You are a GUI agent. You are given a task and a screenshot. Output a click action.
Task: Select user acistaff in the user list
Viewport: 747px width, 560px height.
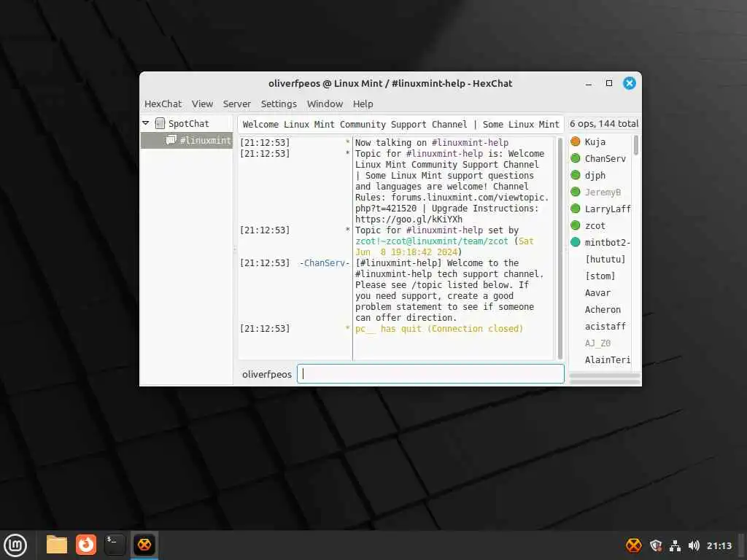pos(605,326)
